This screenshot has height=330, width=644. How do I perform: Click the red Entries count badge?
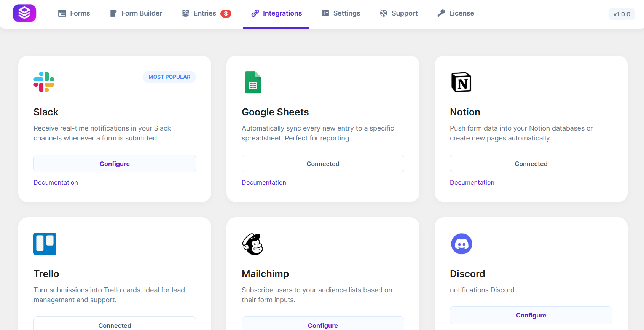click(x=226, y=14)
